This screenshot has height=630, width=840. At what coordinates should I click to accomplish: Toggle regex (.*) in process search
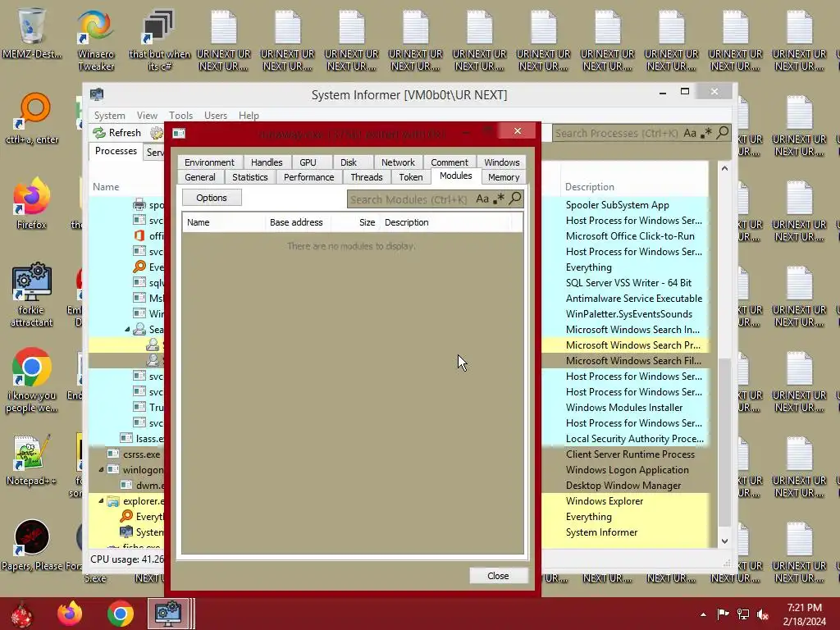point(706,132)
